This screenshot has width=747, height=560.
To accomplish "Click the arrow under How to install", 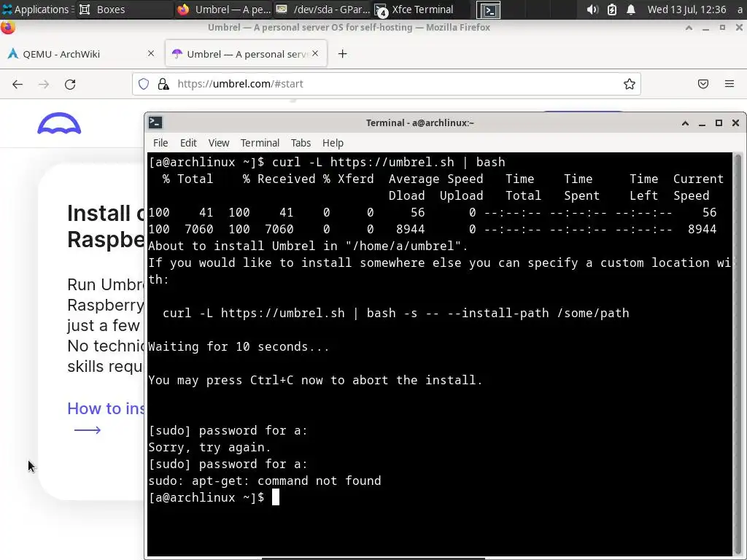I will (x=88, y=430).
